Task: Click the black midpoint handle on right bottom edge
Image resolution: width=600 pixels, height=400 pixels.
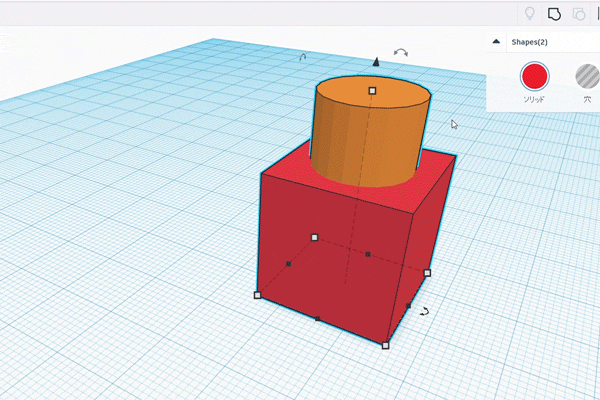Action: tap(408, 305)
